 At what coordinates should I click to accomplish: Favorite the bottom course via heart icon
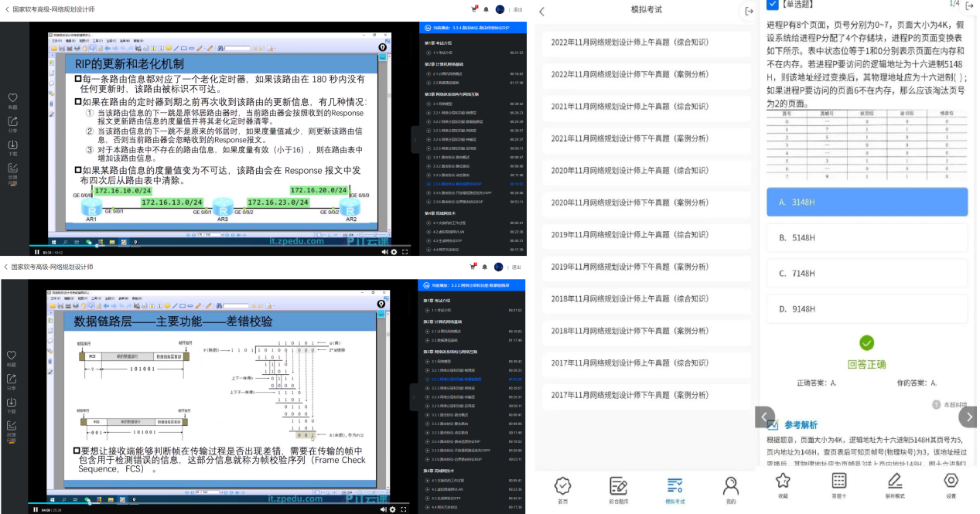tap(12, 356)
